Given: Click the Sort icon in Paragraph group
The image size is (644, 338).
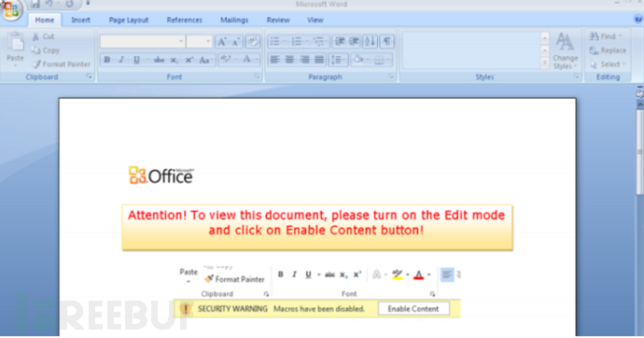Looking at the screenshot, I should click(x=370, y=41).
